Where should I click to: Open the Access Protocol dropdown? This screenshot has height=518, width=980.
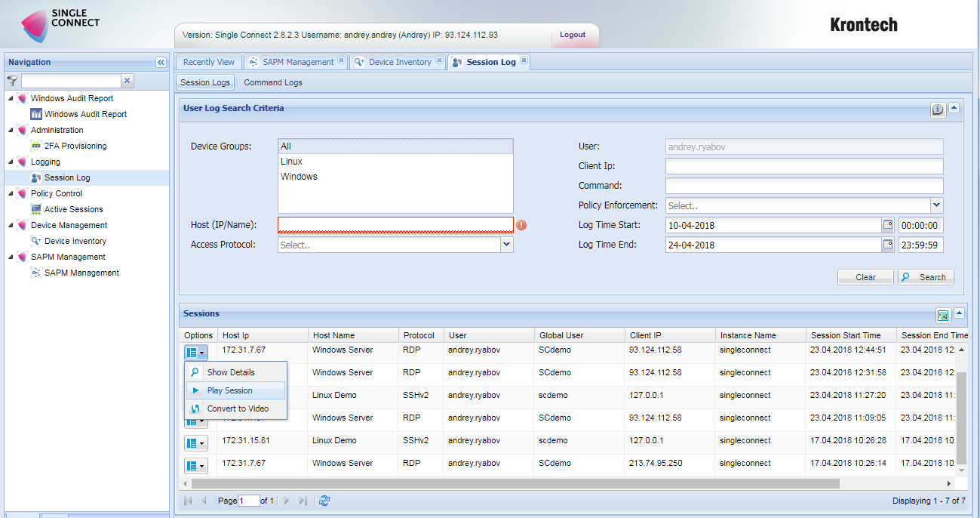[506, 245]
